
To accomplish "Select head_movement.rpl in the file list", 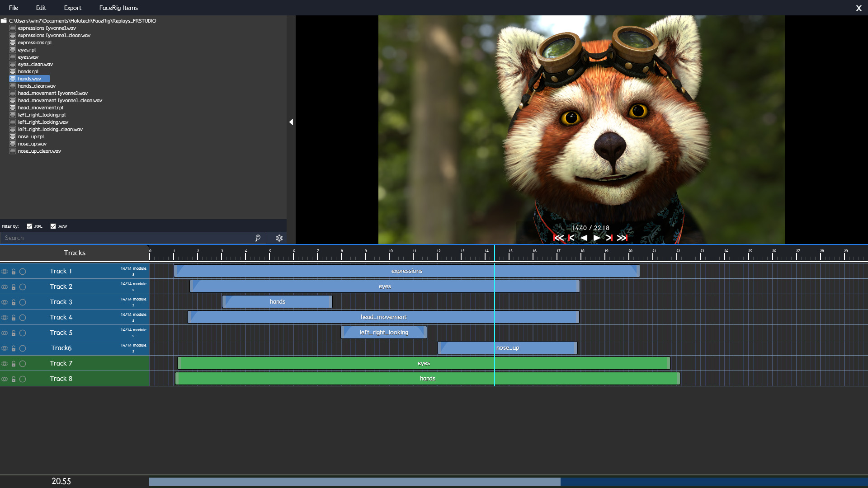I will 41,108.
